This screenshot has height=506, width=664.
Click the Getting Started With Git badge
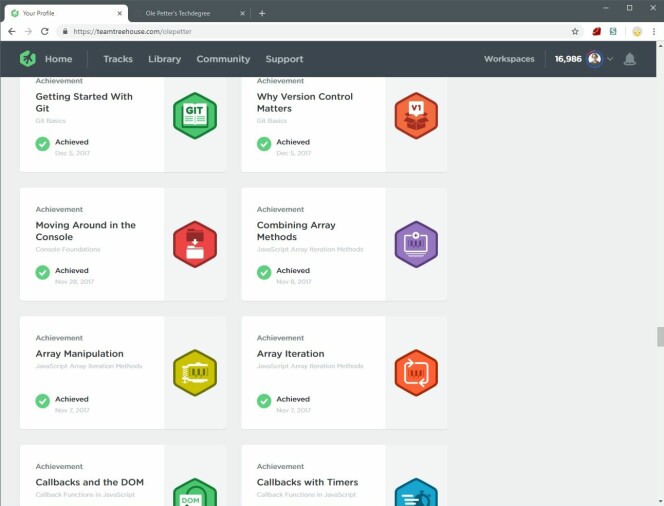(195, 116)
